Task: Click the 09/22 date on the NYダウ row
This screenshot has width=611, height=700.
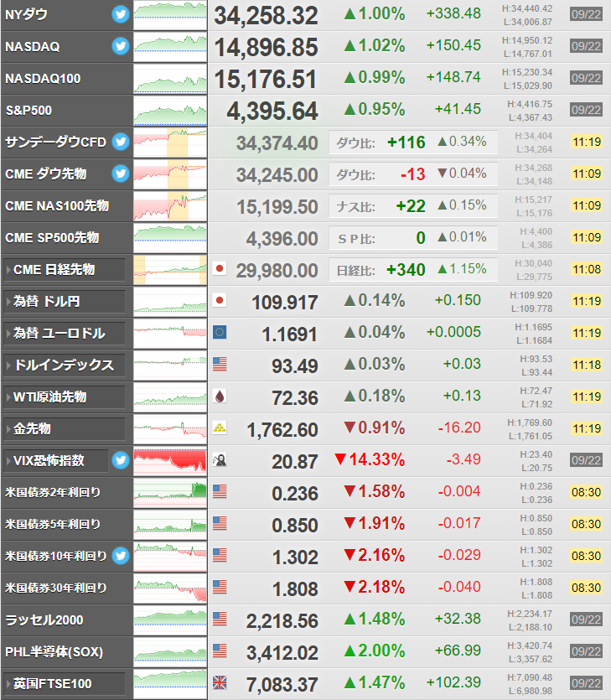Action: coord(586,14)
